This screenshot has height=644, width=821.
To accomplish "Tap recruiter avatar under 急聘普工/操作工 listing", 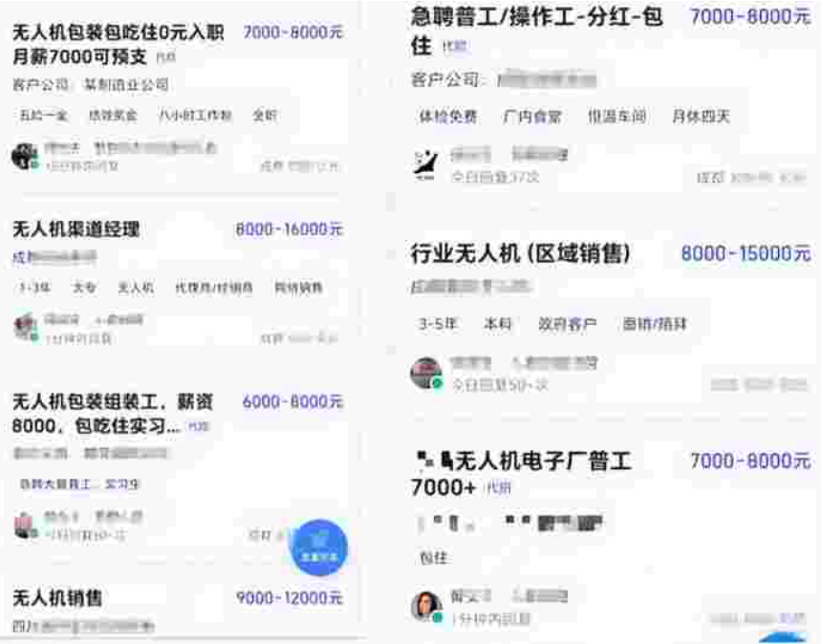I will coord(425,165).
